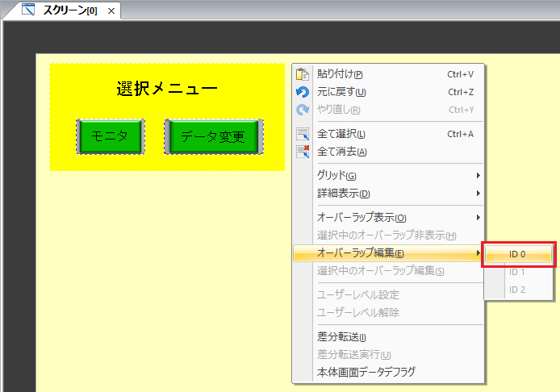Click the ユーザーレベル設定 menu entry
This screenshot has height=392, width=560.
tap(358, 295)
